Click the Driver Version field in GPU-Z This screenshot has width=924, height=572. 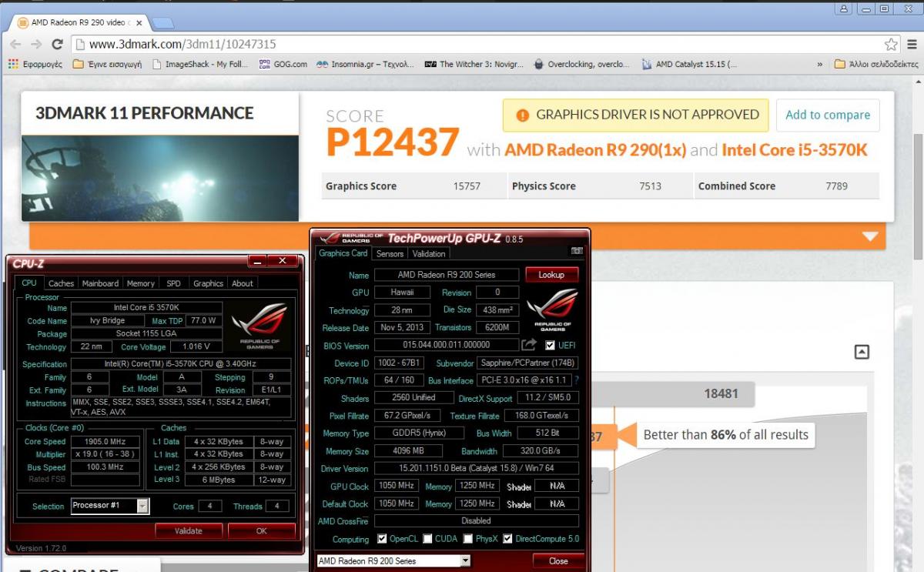coord(476,468)
